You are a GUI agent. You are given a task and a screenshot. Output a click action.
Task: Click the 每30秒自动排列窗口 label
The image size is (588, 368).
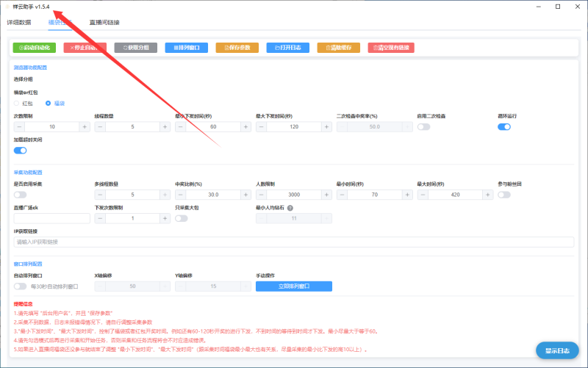point(54,286)
